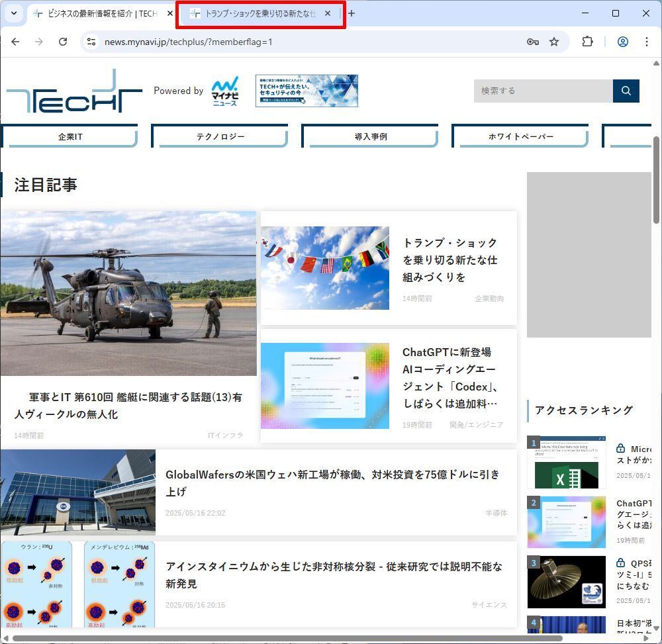
Task: Click the gray advertisement placeholder
Action: [x=589, y=254]
